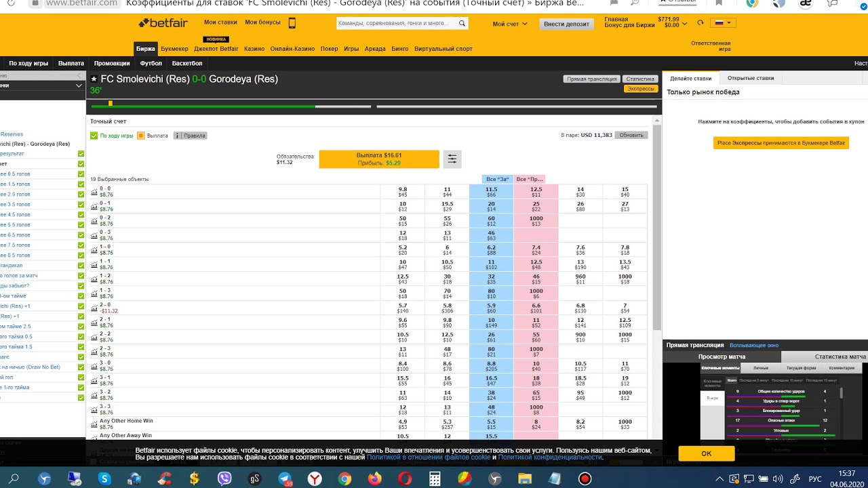Toggle the checkbox for 6.5 голов market
868x488 pixels.
tap(81, 235)
